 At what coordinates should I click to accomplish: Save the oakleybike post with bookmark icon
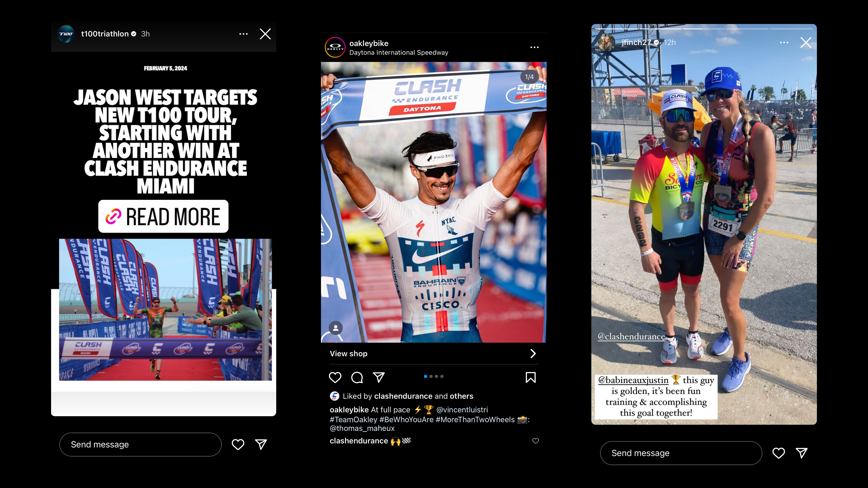coord(530,378)
